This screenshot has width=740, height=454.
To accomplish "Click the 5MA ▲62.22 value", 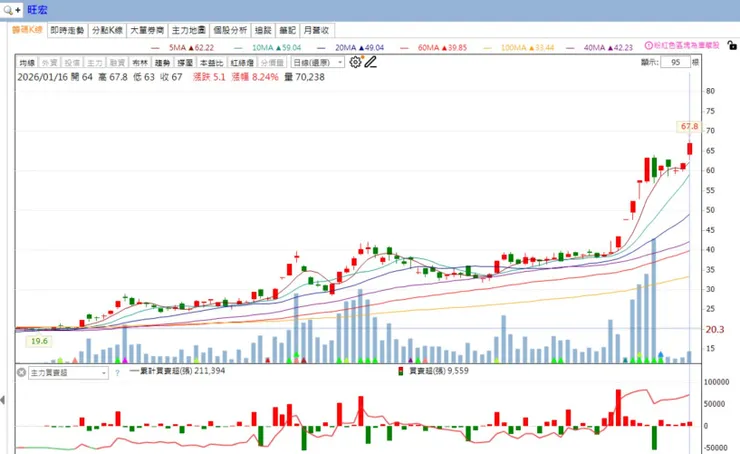I will point(192,48).
